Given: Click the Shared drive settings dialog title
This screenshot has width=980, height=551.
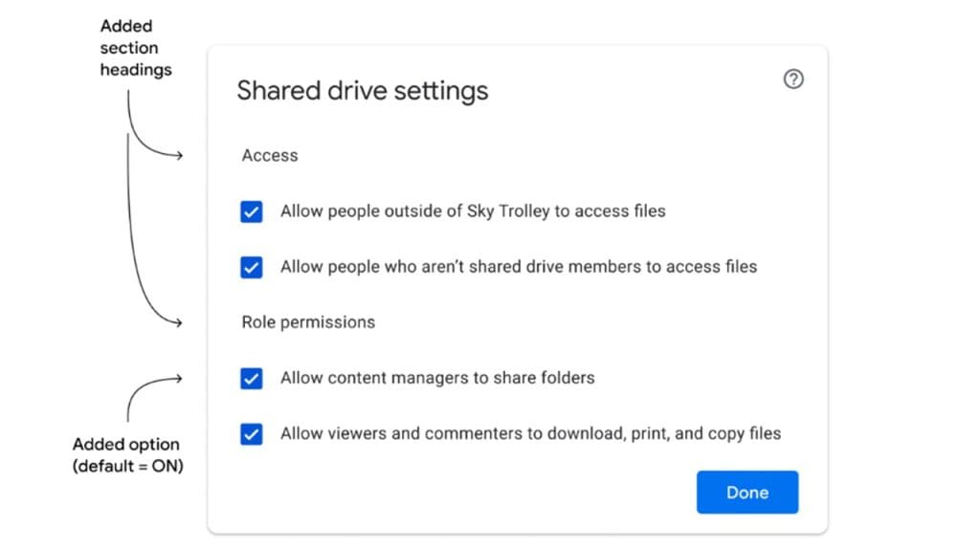Looking at the screenshot, I should (362, 90).
